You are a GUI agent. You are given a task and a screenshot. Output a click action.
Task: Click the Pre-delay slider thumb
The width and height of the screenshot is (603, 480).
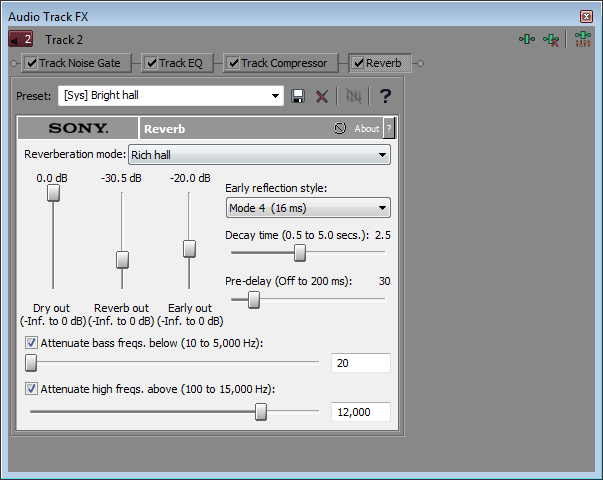pos(254,300)
